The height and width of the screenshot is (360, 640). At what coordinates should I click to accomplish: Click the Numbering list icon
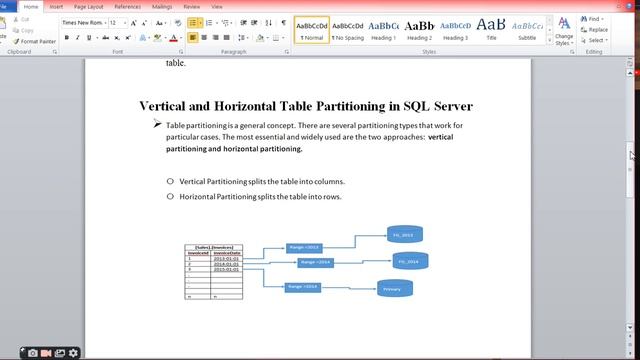pyautogui.click(x=209, y=23)
